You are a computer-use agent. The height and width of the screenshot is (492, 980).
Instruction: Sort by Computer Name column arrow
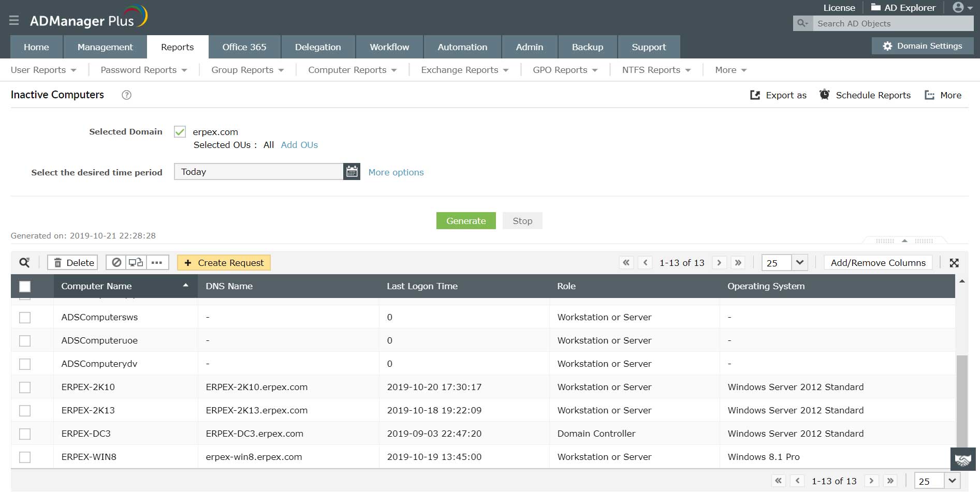(185, 286)
